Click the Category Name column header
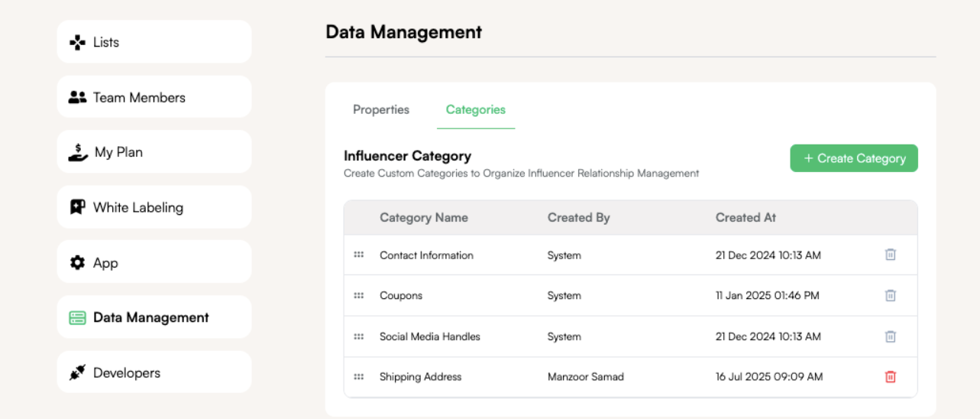This screenshot has width=980, height=419. 424,217
